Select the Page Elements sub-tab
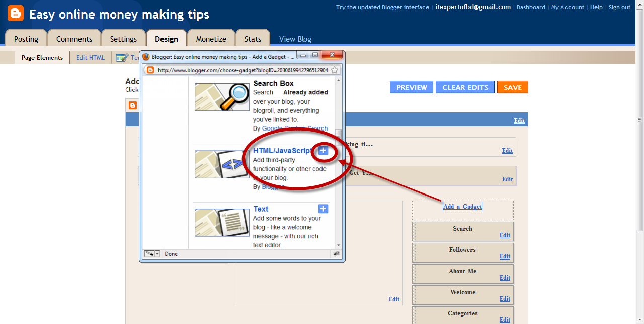Image resolution: width=644 pixels, height=324 pixels. pos(42,58)
